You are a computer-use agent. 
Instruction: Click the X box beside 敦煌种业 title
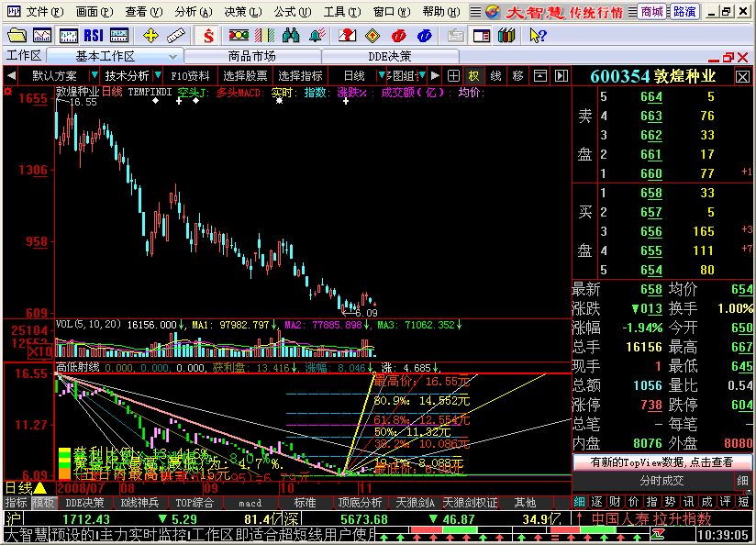(x=742, y=77)
